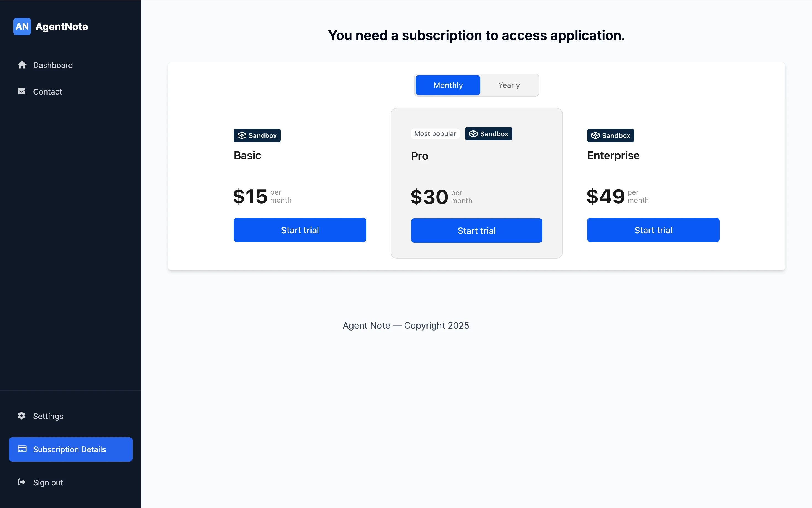Image resolution: width=812 pixels, height=508 pixels.
Task: Start trial for the Basic plan
Action: [300, 230]
